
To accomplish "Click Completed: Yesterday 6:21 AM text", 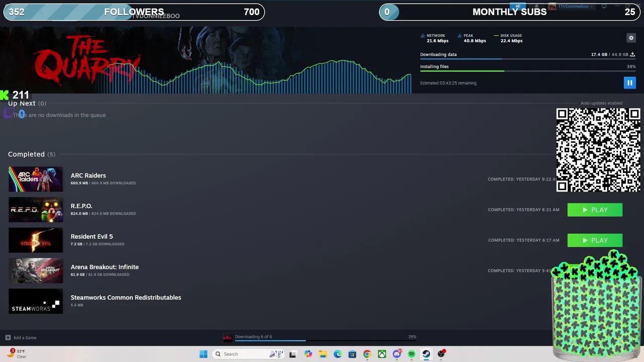I will click(523, 210).
